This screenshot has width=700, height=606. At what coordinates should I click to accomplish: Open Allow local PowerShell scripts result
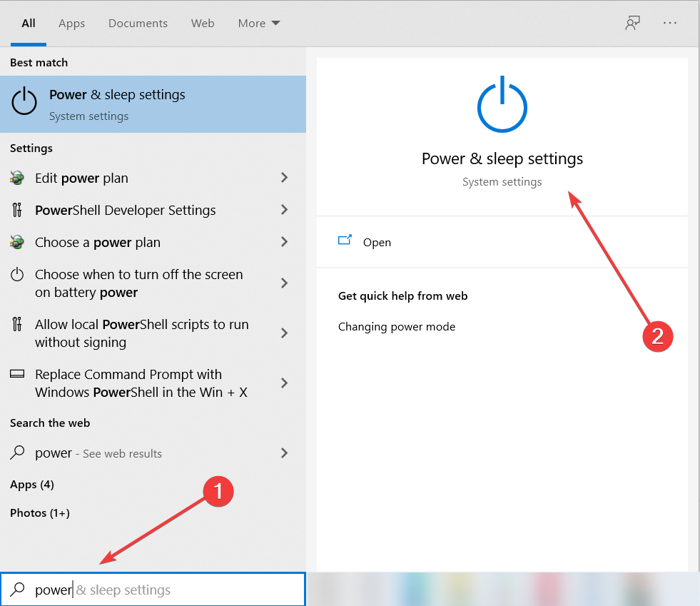153,333
